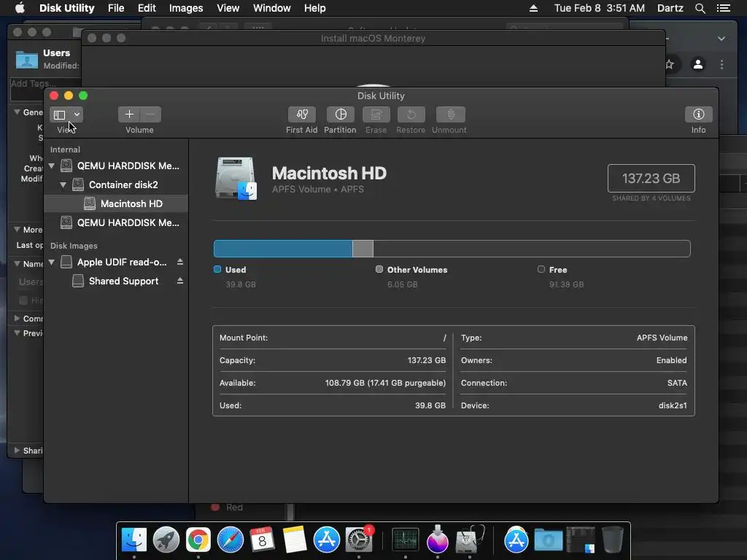Open the View menu in menu bar
Image resolution: width=747 pixels, height=560 pixels.
click(228, 8)
